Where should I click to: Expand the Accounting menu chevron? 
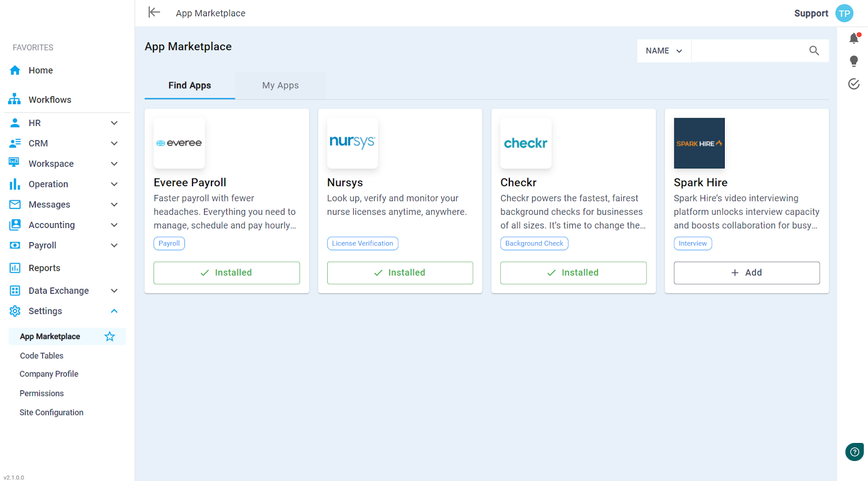click(x=114, y=225)
